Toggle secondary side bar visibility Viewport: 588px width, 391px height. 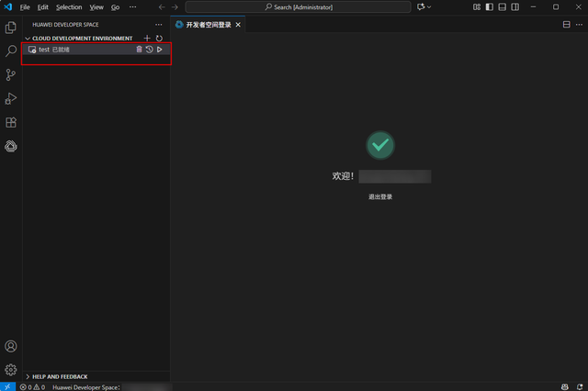click(x=514, y=6)
